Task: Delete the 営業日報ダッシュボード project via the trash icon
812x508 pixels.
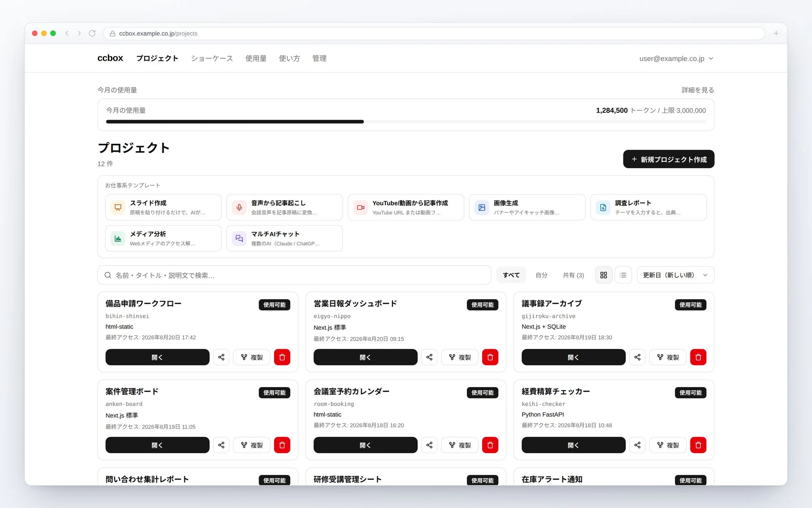Action: (490, 357)
